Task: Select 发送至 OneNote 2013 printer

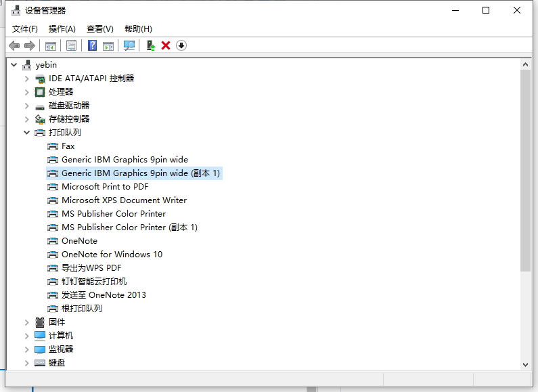Action: tap(104, 295)
